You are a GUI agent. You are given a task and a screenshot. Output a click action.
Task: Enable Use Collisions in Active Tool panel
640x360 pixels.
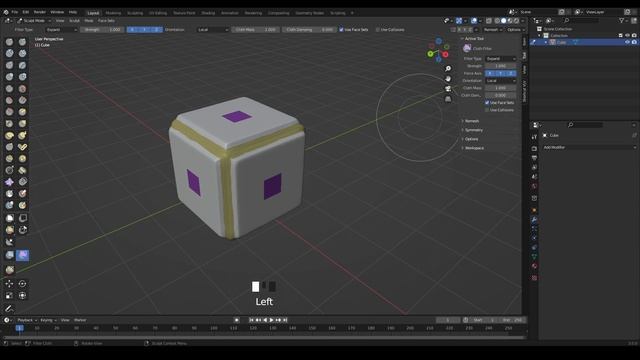[487, 110]
